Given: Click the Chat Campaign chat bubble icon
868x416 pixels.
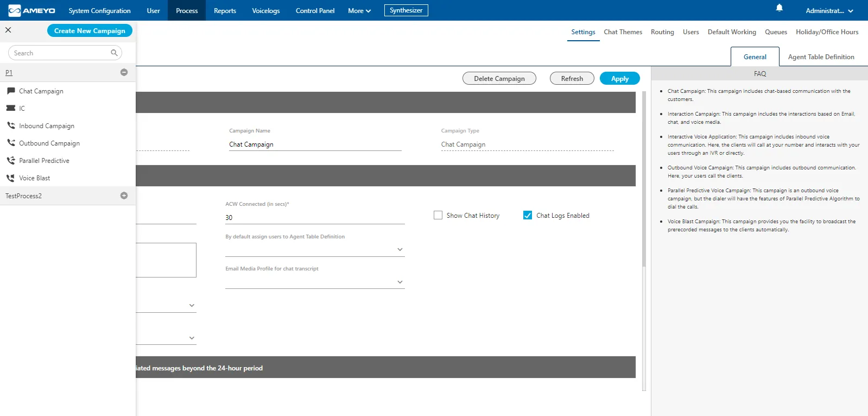Looking at the screenshot, I should point(11,91).
